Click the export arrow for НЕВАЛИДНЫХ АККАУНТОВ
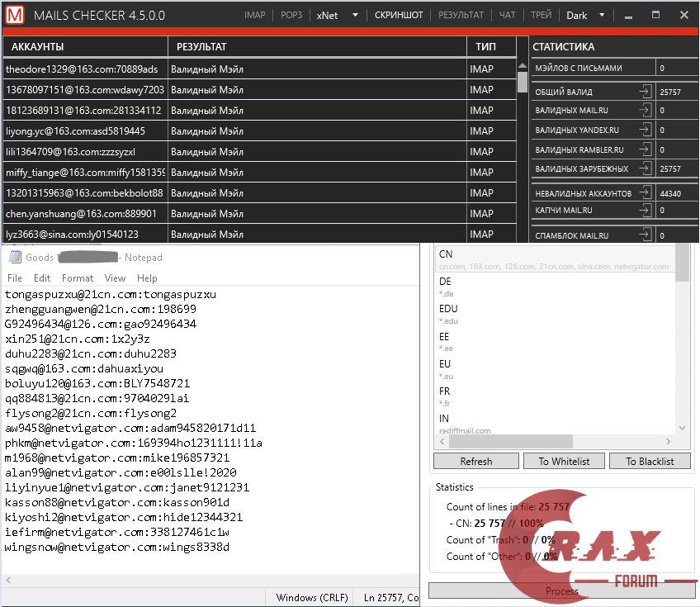The width and height of the screenshot is (700, 607). click(645, 193)
